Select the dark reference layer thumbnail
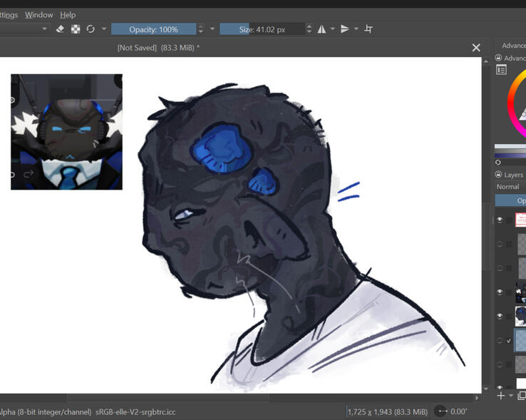Viewport: 526px width, 420px height. coord(520,292)
